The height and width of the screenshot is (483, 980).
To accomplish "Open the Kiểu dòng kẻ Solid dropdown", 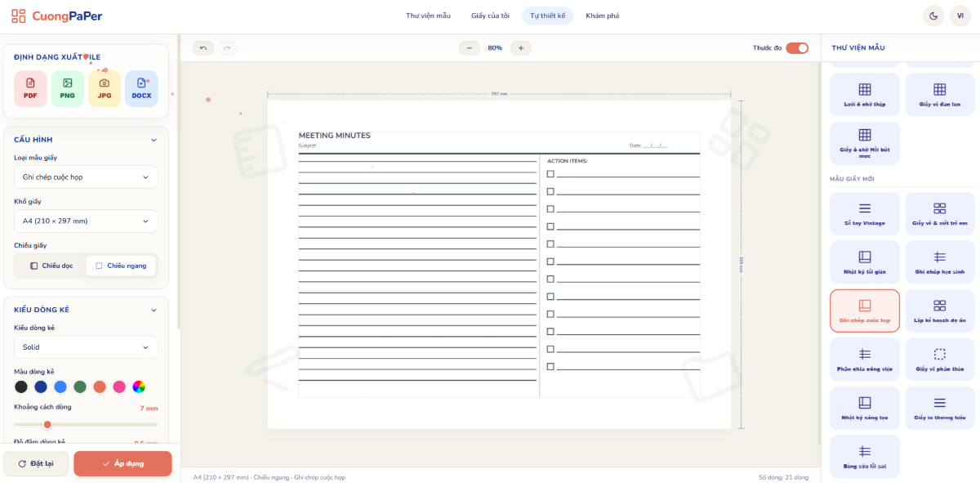I will tap(86, 347).
